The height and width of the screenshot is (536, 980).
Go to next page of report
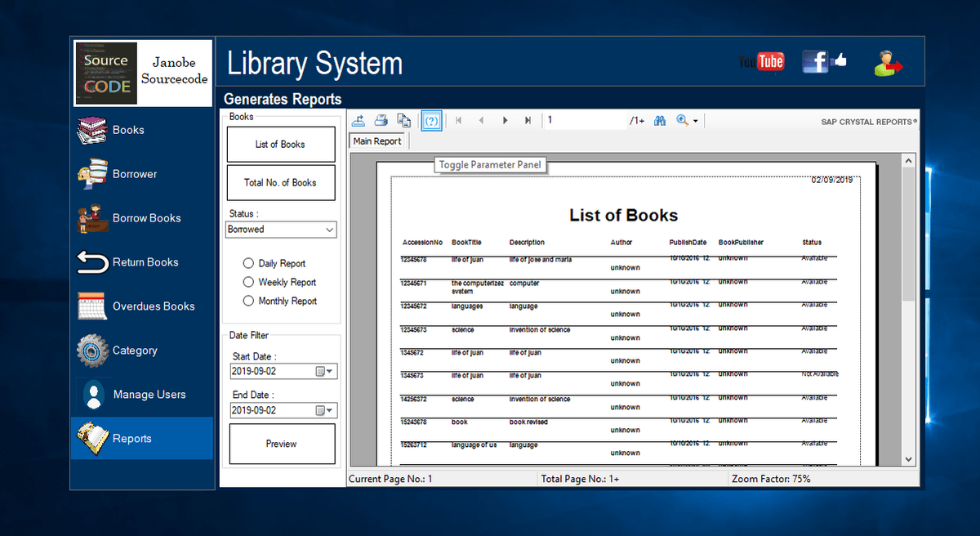(505, 120)
